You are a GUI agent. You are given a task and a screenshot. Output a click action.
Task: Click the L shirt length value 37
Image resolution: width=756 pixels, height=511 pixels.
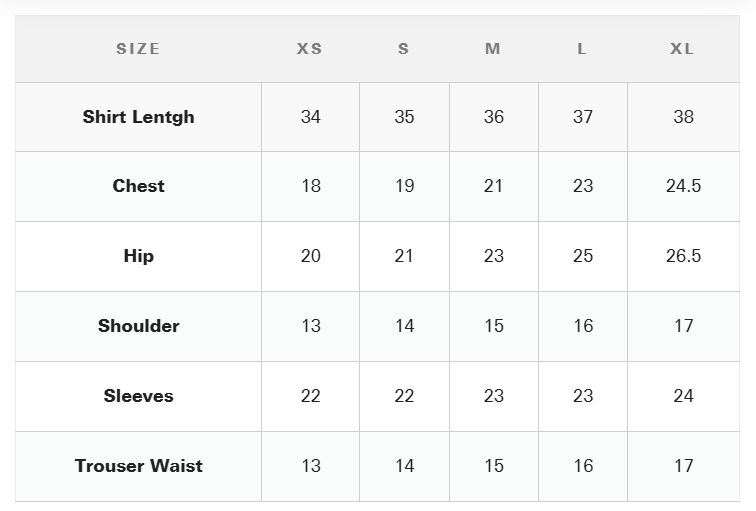pyautogui.click(x=583, y=117)
